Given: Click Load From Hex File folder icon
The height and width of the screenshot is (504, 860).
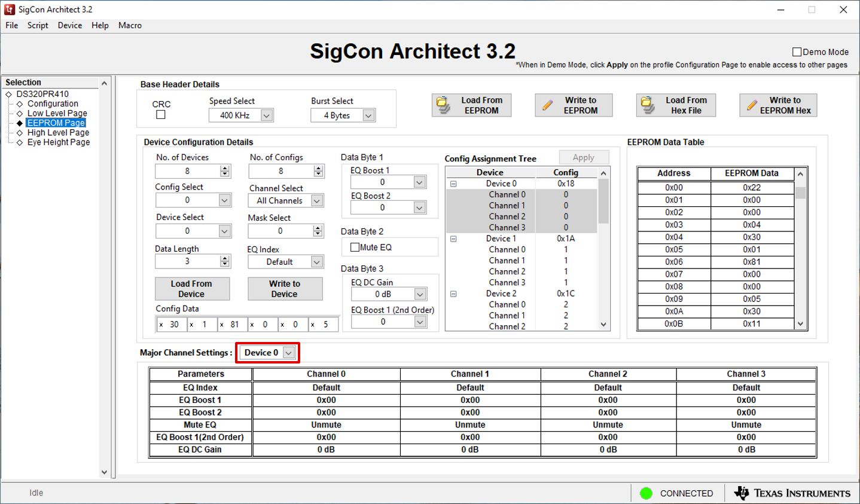Looking at the screenshot, I should point(648,105).
